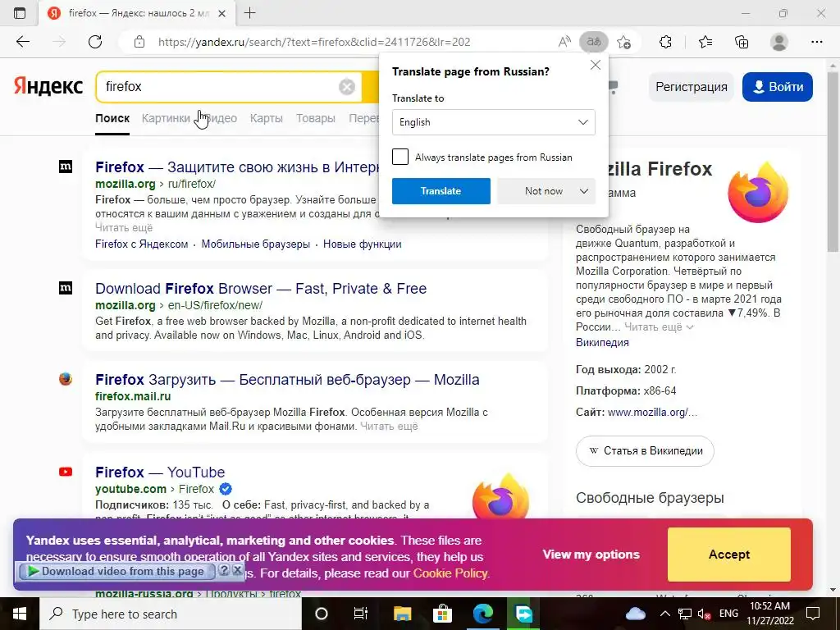
Task: Click Type here to search taskbar box
Action: pyautogui.click(x=171, y=614)
